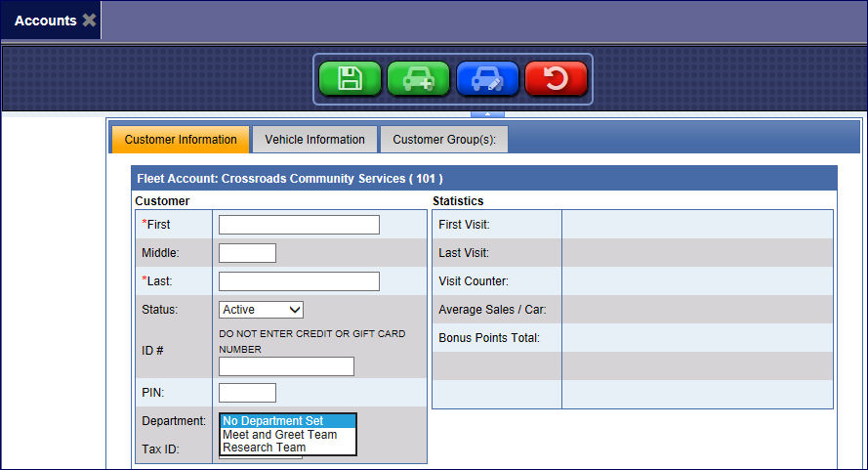Viewport: 868px width, 470px height.
Task: Collapse the toolbar using the small arrow handle
Action: [487, 113]
